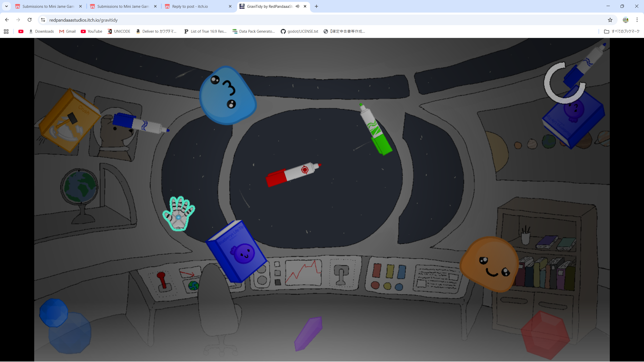Open the godot/LICENSE.txt bookmark

299,31
